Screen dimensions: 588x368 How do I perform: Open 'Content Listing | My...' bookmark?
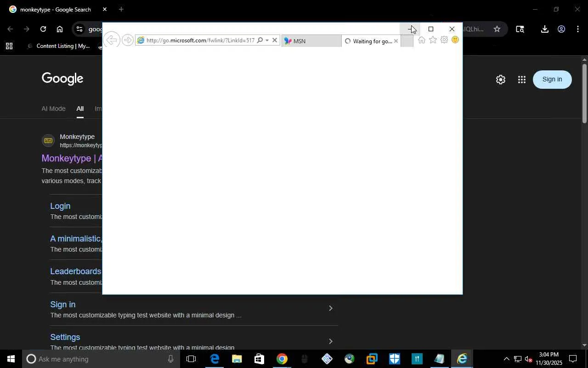pos(59,46)
